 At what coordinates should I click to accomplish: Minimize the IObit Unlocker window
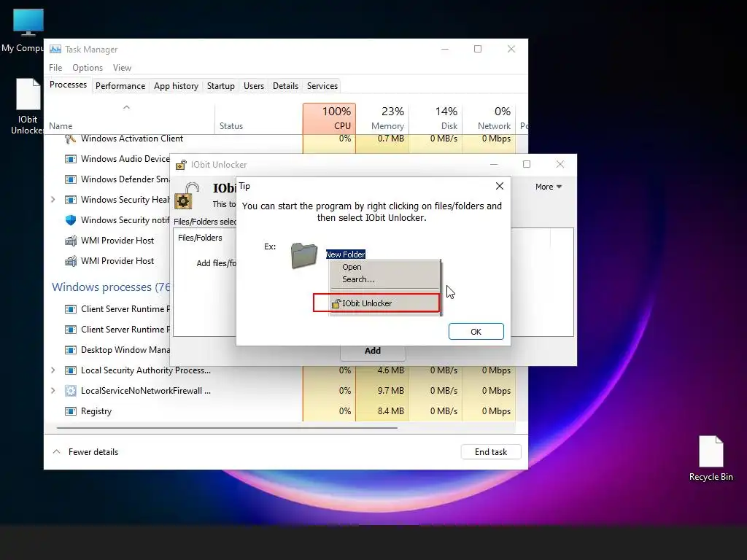tap(494, 164)
